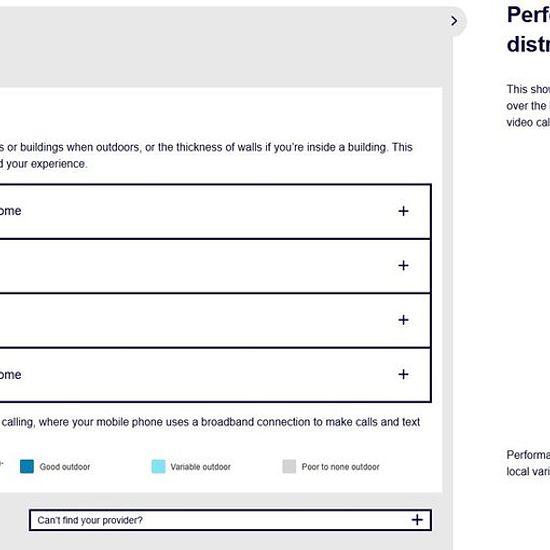
Task: Click the 'ome' label in the first accordion row
Action: tap(11, 211)
